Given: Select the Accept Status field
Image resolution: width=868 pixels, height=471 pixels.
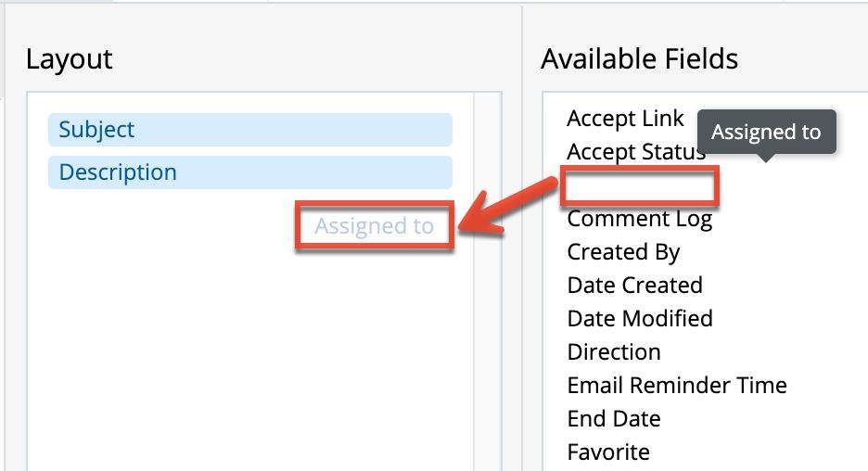Looking at the screenshot, I should coord(635,152).
